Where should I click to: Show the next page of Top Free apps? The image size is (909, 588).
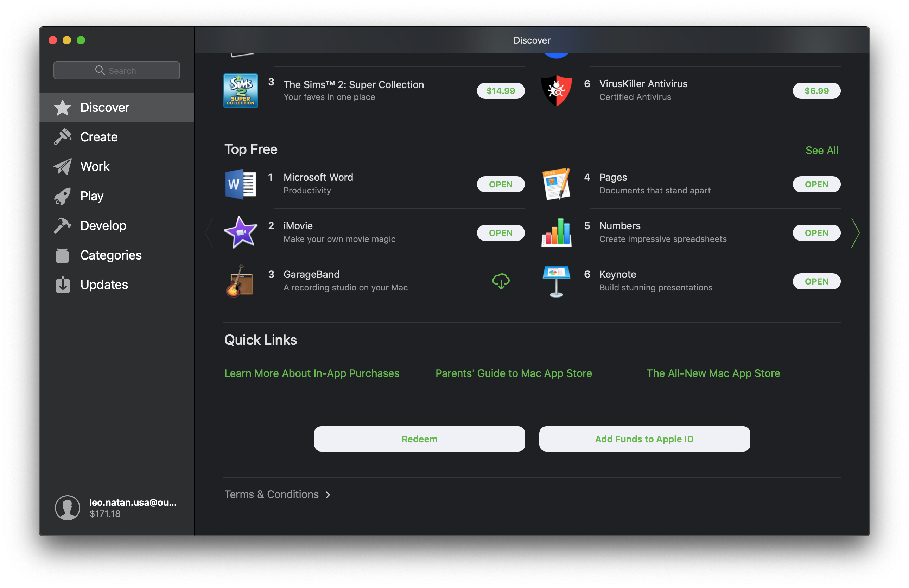pos(855,232)
